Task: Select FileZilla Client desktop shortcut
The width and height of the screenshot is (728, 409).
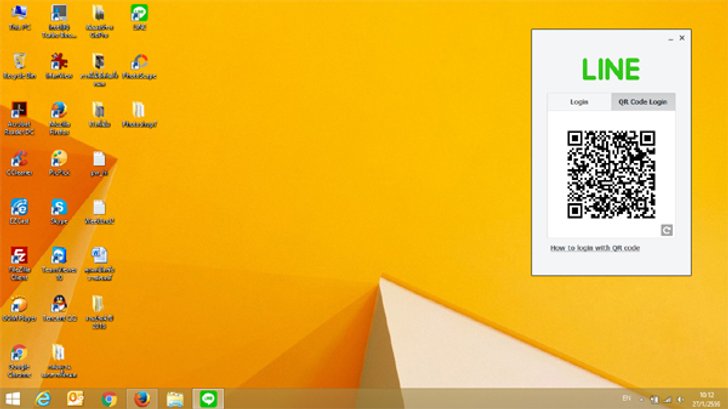Action: pyautogui.click(x=20, y=264)
